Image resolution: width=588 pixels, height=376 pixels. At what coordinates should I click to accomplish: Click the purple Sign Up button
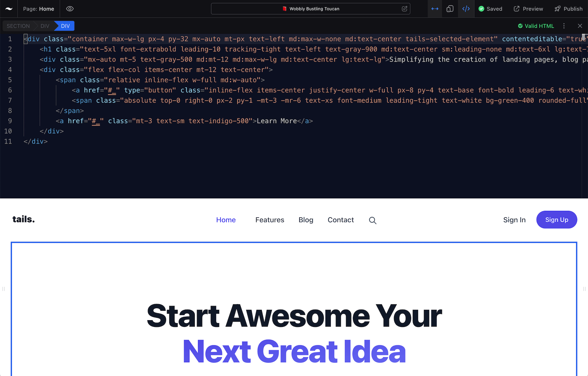(557, 220)
